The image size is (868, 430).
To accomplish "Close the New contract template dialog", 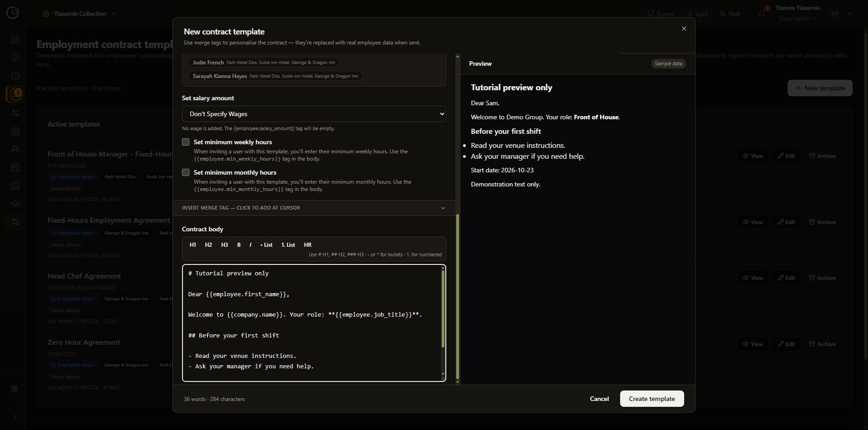I will pos(684,29).
